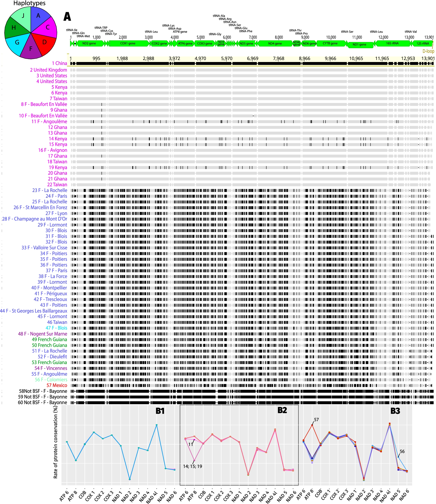Screen dimensions: 436x504
Task: Select the CYTB gene arrow annotation
Action: (331, 44)
